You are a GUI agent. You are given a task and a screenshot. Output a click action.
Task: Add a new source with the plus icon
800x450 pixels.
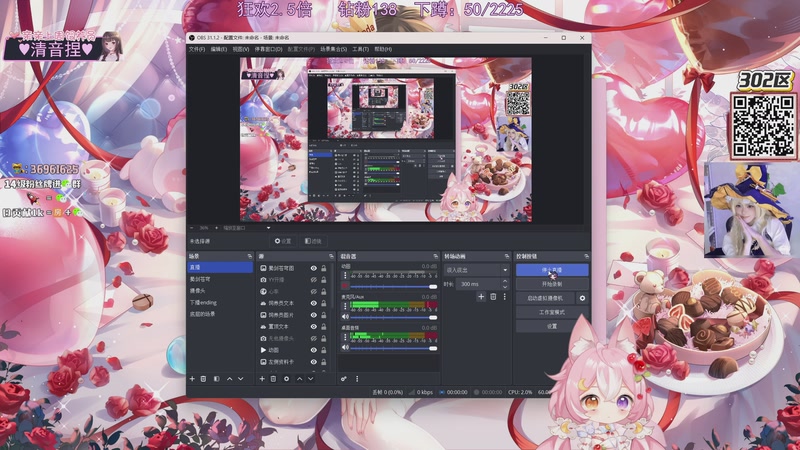pos(262,379)
